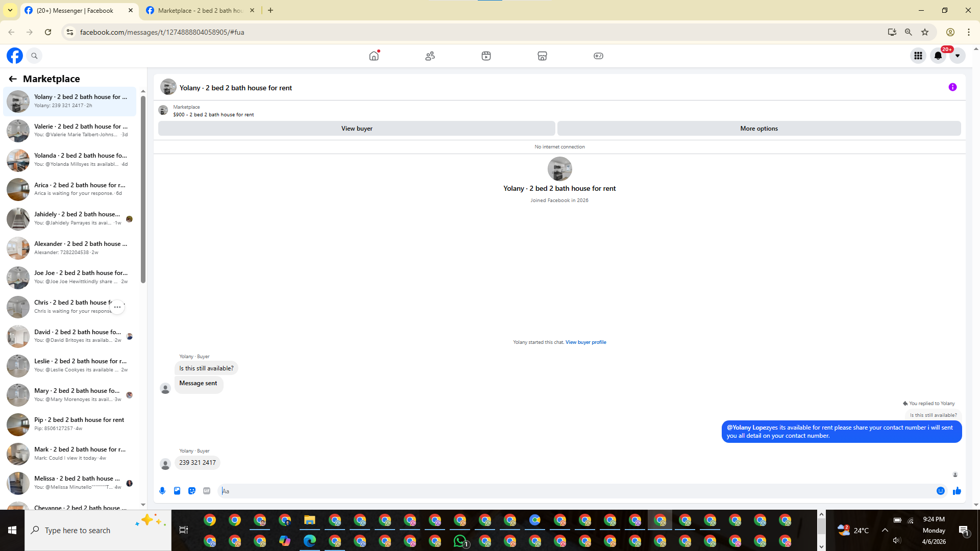
Task: Open David conversation in list
Action: (70, 336)
